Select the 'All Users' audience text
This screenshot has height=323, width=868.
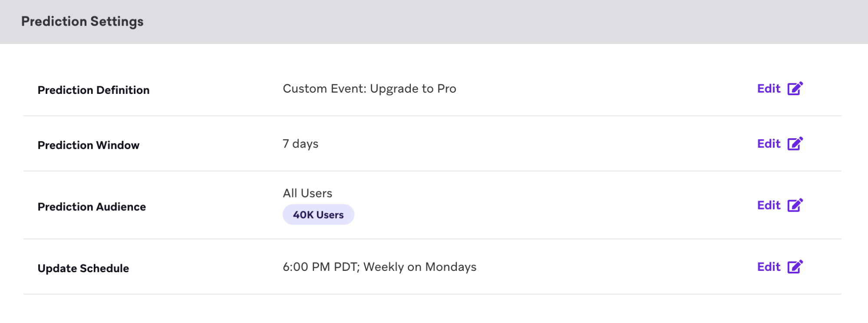coord(307,193)
